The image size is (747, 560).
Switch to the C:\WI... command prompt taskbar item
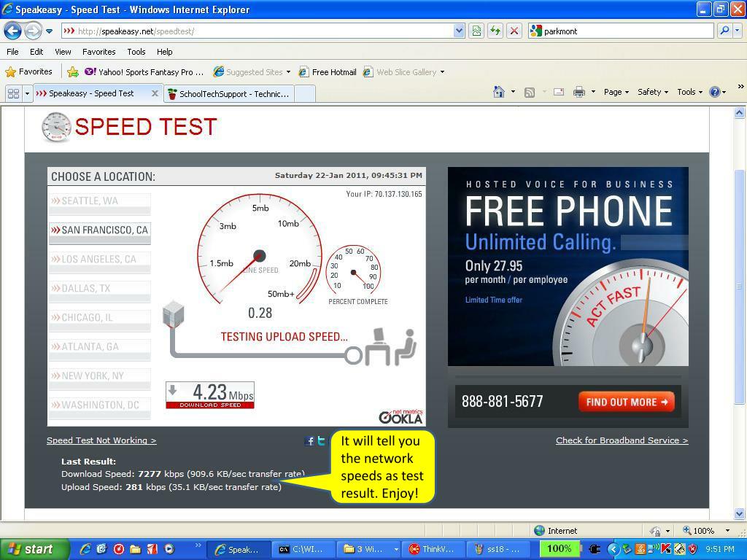303,549
